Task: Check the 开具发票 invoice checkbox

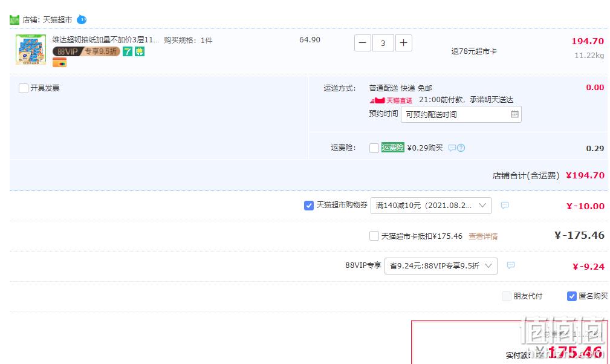Action: [24, 88]
